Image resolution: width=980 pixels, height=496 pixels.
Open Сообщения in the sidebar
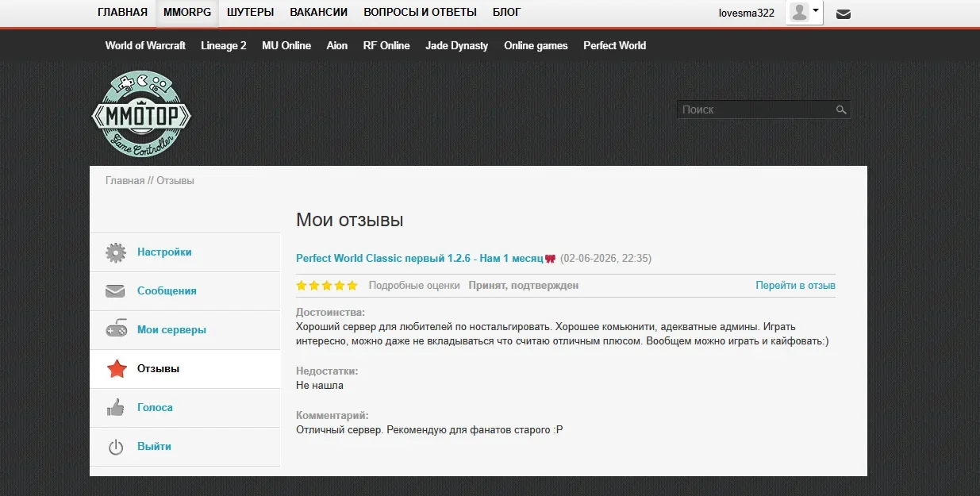click(167, 291)
